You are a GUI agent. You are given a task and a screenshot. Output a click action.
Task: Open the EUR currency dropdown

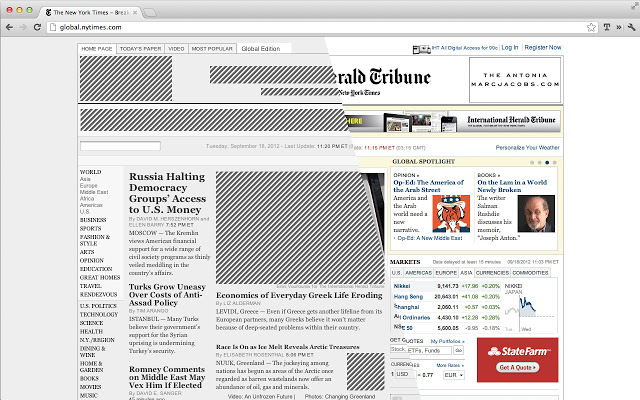pos(454,375)
